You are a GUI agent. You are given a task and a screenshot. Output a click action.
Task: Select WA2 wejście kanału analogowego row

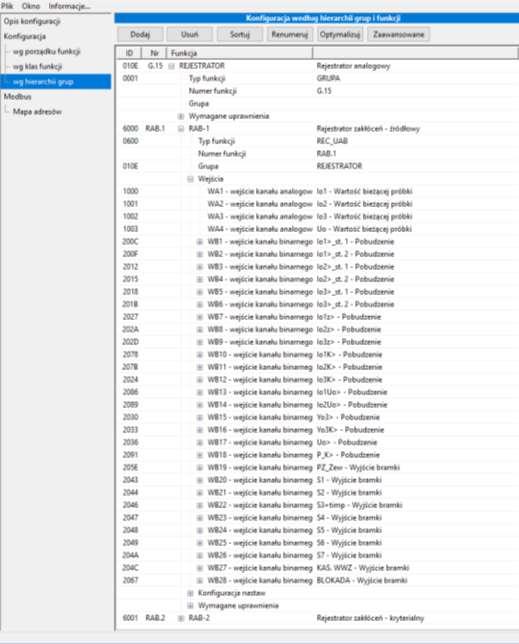[316, 204]
